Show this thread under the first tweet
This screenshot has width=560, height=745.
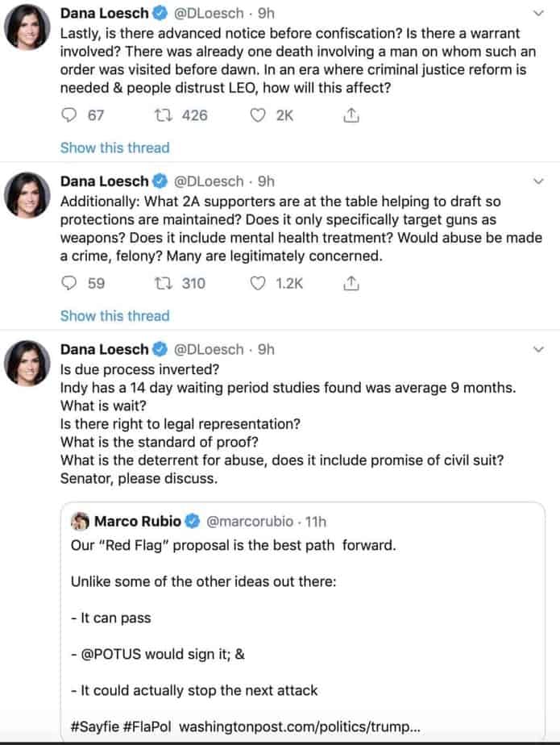(x=115, y=148)
